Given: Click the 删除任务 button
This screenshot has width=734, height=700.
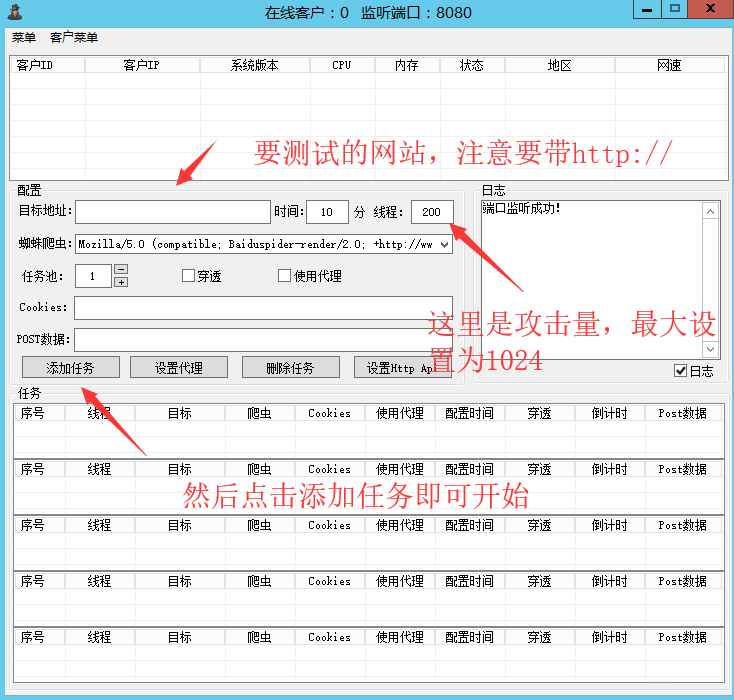Looking at the screenshot, I should [x=291, y=368].
